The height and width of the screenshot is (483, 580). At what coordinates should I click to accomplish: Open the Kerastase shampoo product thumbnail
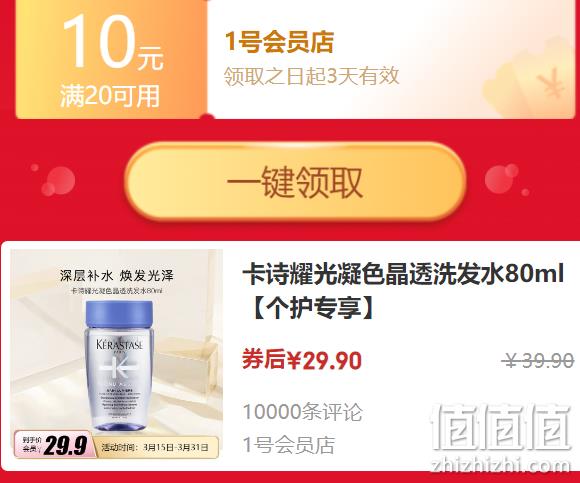tap(116, 354)
